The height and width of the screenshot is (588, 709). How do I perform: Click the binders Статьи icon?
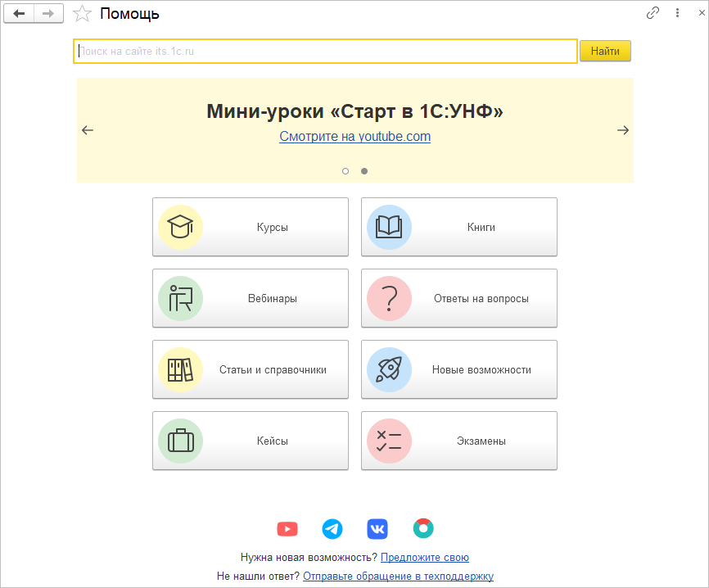click(180, 369)
